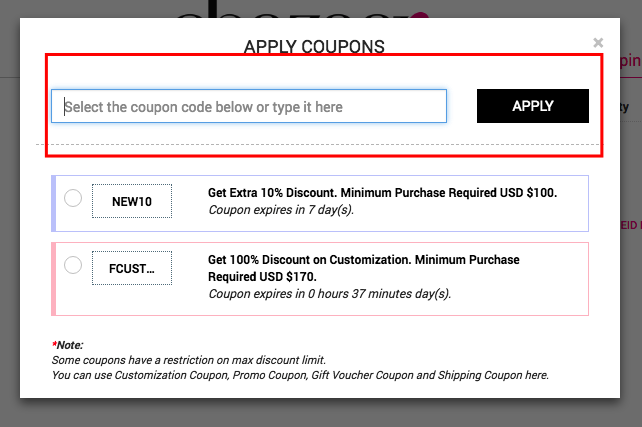Click the NEW10 coupon code box
This screenshot has width=642, height=427.
(132, 201)
